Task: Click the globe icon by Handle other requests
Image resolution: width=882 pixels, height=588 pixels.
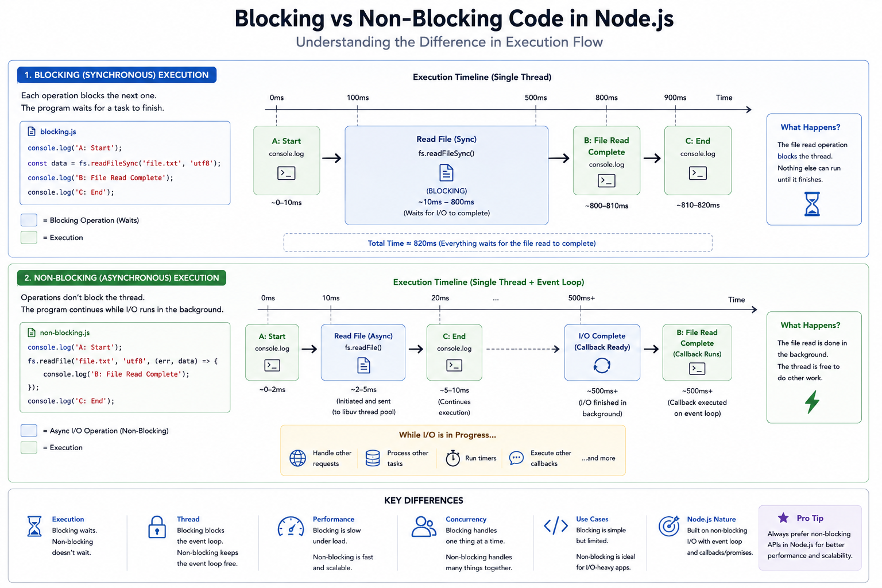Action: coord(297,458)
